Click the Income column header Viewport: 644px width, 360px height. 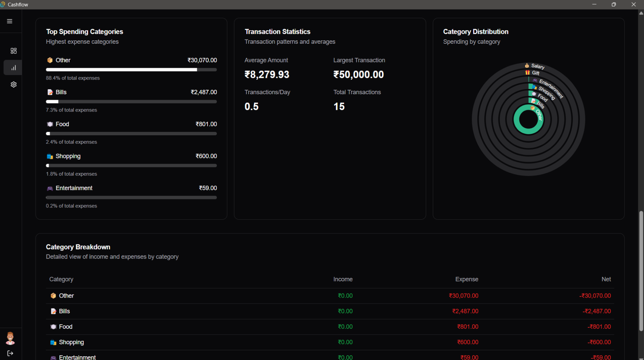[343, 279]
